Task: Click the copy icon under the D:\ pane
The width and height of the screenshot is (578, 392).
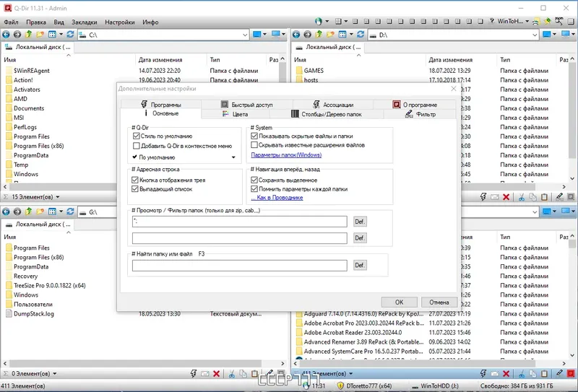Action: [532, 197]
